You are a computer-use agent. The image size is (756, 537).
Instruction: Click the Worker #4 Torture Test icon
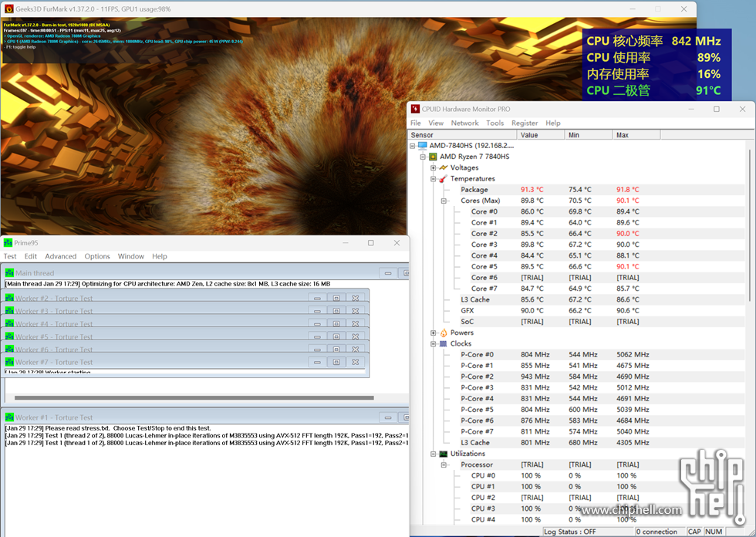pos(9,323)
